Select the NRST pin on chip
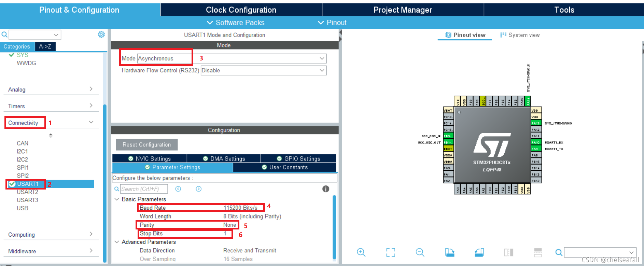The width and height of the screenshot is (644, 266). [448, 149]
